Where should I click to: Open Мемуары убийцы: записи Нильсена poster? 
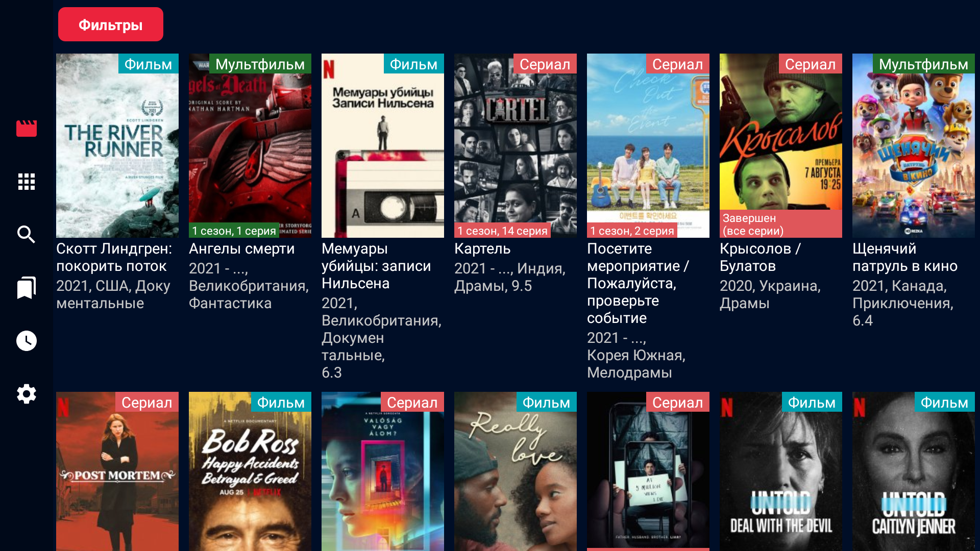[x=383, y=145]
